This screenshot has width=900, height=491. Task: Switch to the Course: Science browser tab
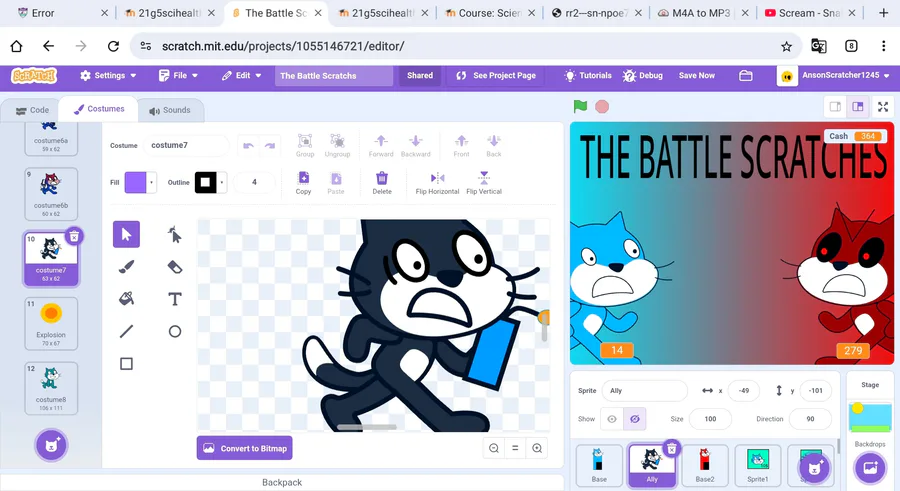[489, 13]
